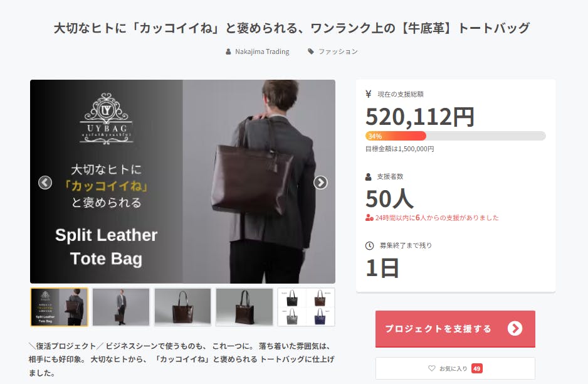Click the user icon beside Nakajima Trading
This screenshot has width=588, height=384.
click(228, 52)
